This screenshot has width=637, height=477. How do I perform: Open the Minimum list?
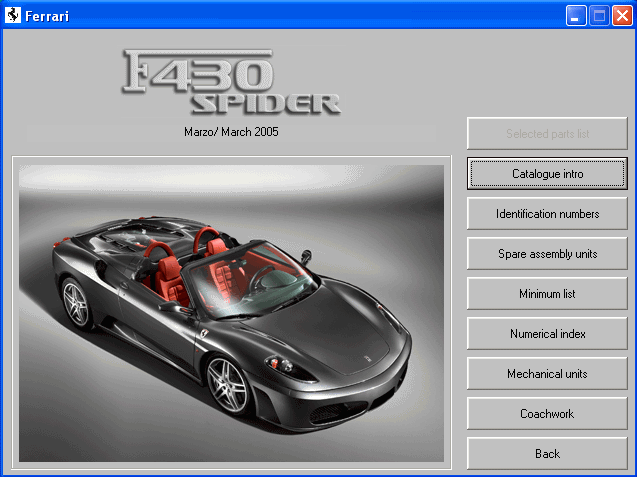click(x=547, y=293)
